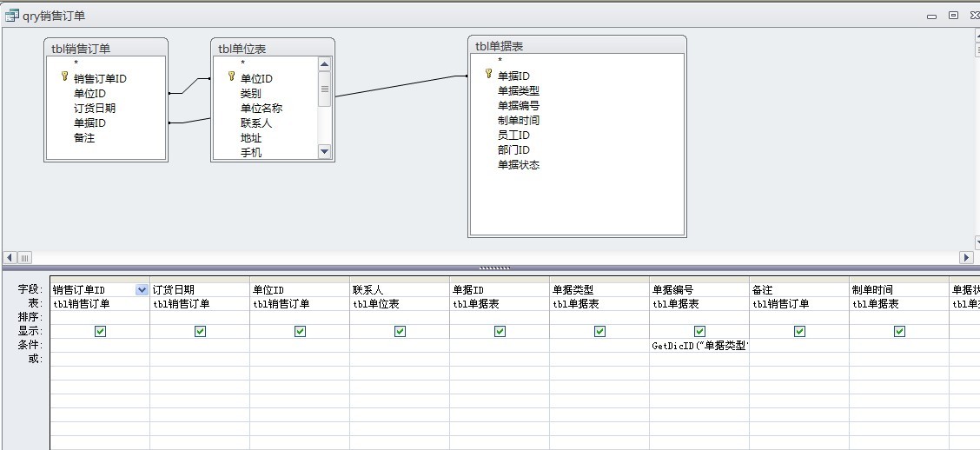980x450 pixels.
Task: Open the 销售订单ID field dropdown arrow
Action: (x=142, y=290)
